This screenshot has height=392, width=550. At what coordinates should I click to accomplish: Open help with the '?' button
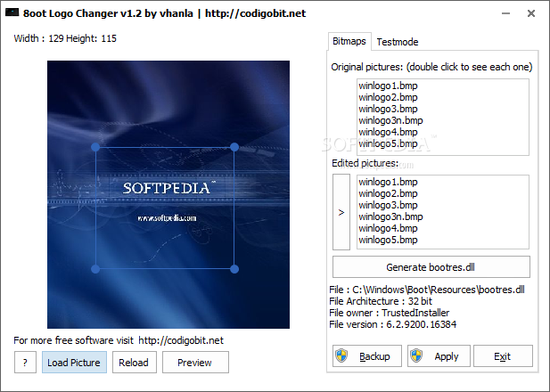point(25,363)
